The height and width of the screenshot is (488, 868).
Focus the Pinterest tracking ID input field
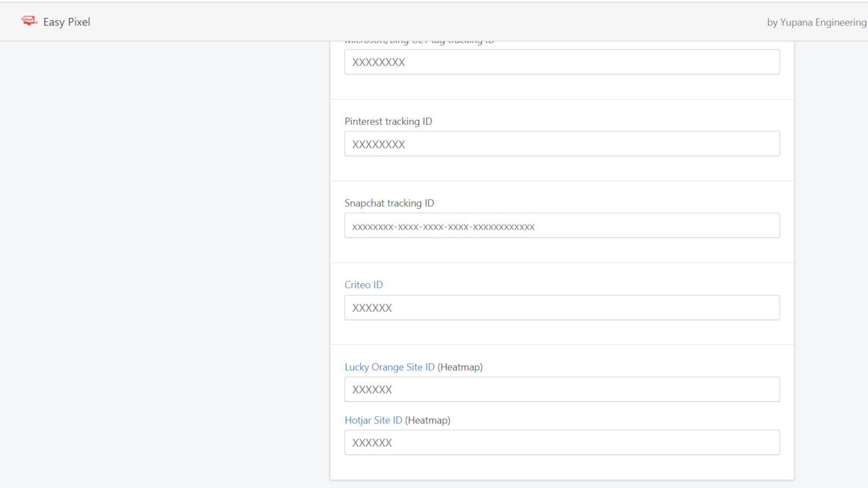pyautogui.click(x=562, y=144)
